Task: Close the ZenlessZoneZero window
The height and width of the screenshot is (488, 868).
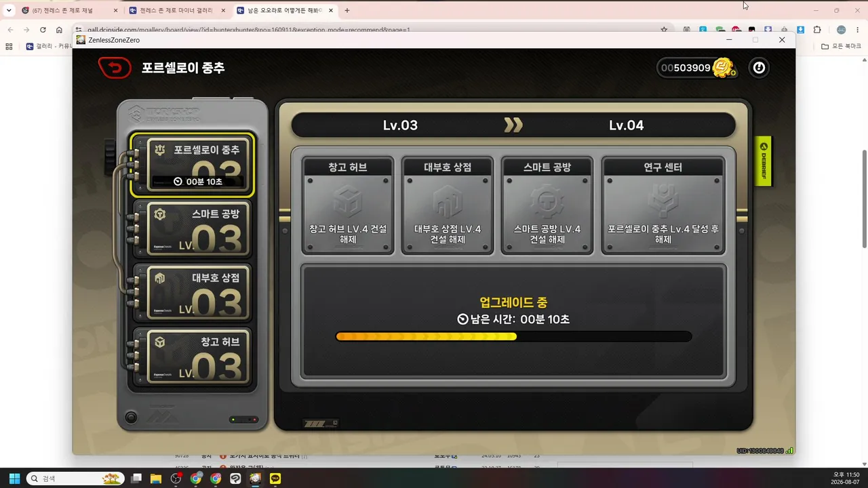Action: 782,40
